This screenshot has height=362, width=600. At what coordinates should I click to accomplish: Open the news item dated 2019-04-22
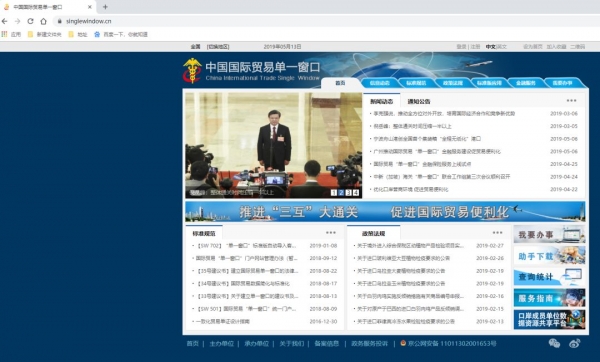coord(411,189)
